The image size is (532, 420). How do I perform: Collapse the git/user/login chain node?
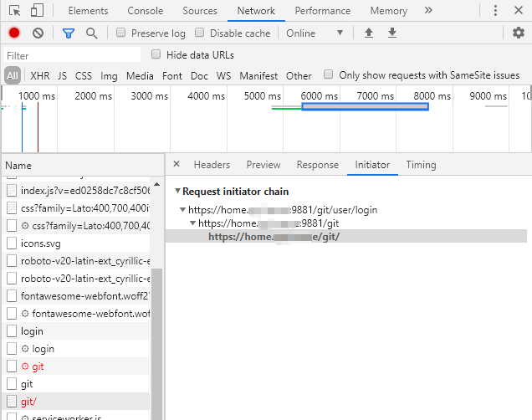pyautogui.click(x=182, y=210)
